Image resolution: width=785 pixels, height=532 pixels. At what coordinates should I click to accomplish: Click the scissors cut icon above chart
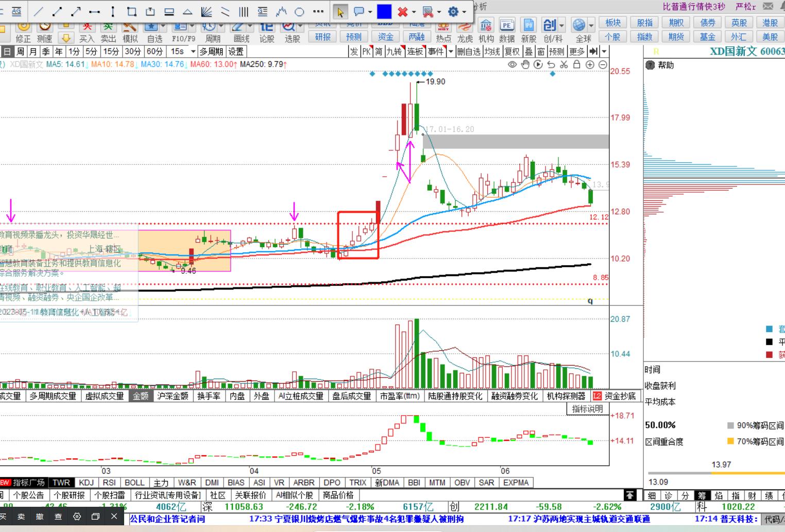(564, 64)
